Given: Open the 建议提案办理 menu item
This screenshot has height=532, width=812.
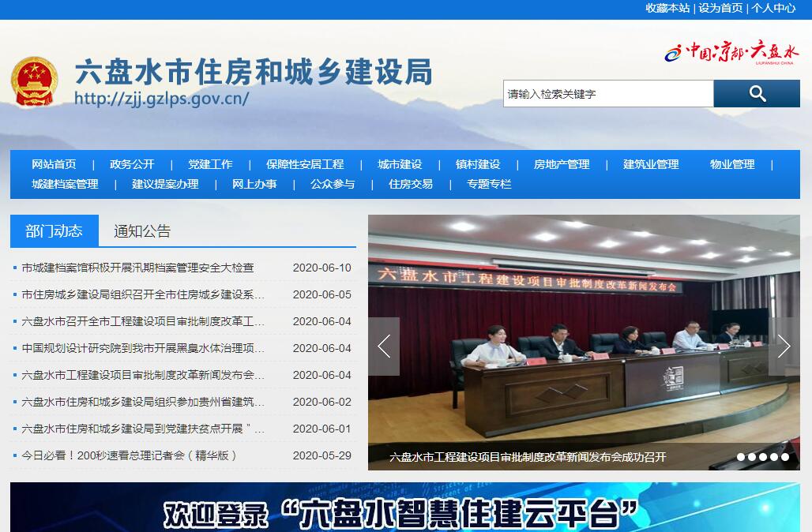Looking at the screenshot, I should click(x=165, y=184).
